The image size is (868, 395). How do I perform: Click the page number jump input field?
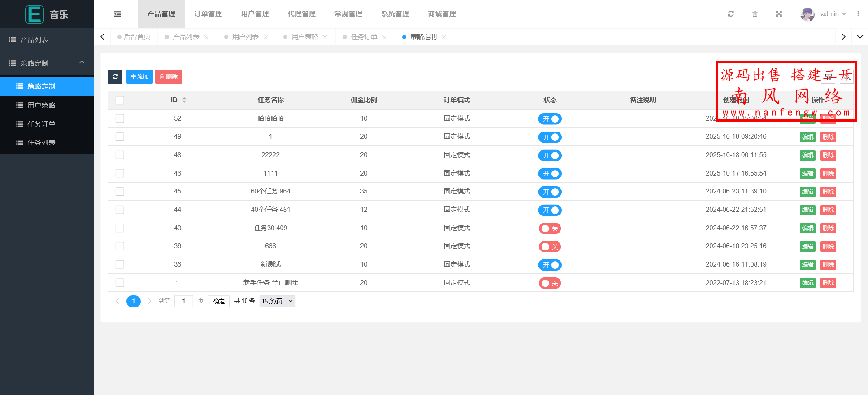point(183,301)
